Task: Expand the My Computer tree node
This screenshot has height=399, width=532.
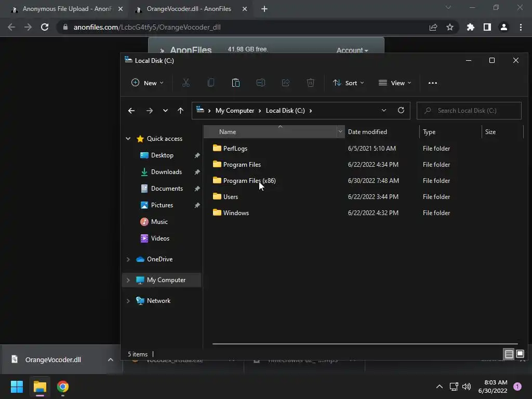Action: click(128, 280)
